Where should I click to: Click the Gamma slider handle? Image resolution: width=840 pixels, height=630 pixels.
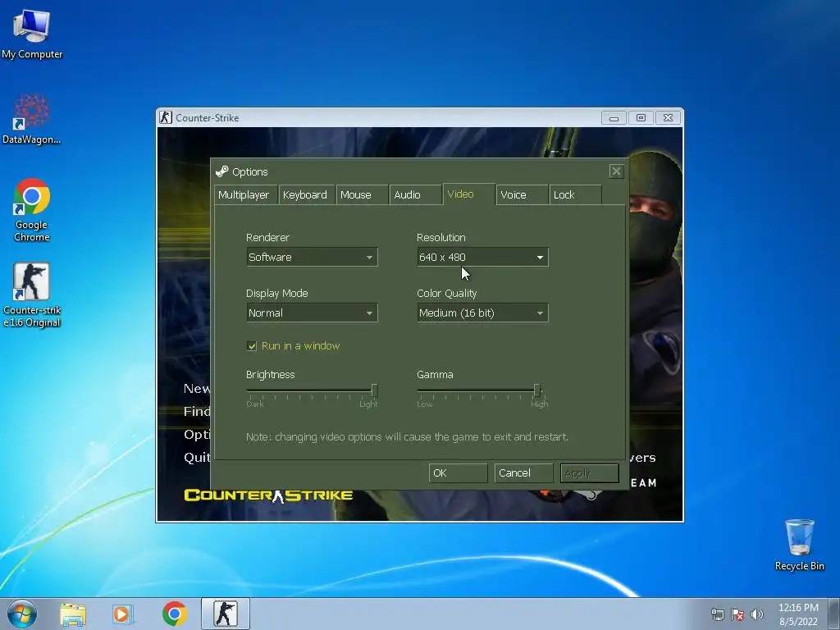click(x=536, y=390)
